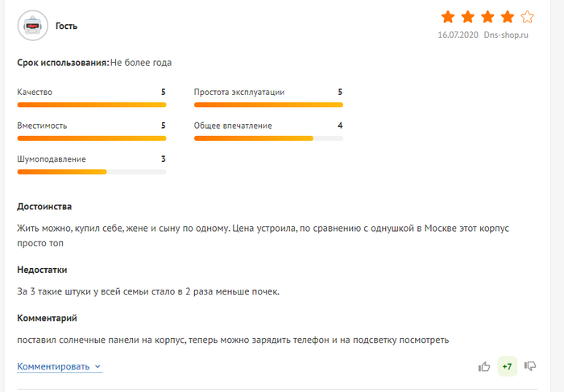Click the Общее впечатление rating bar
The image size is (564, 392).
click(x=268, y=138)
